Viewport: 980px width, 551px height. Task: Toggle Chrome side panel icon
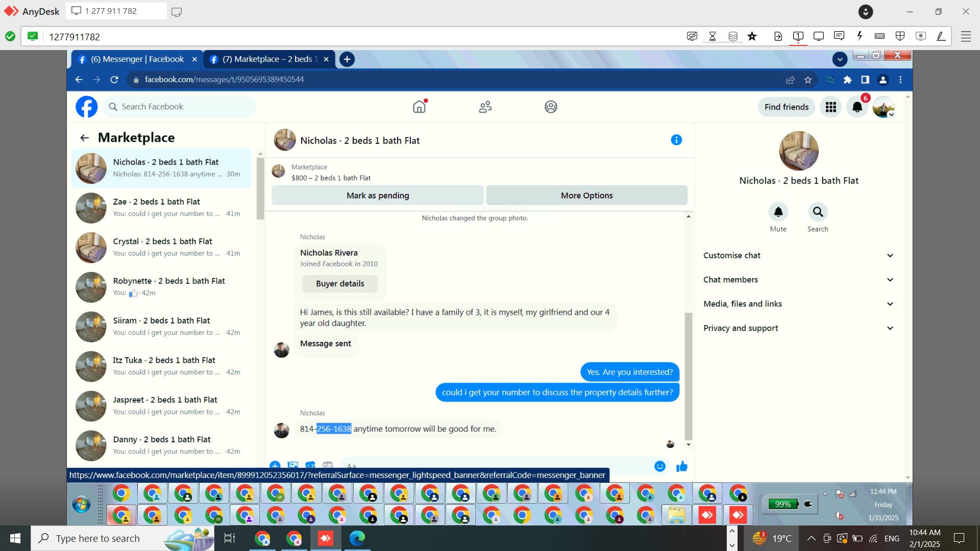tap(865, 80)
